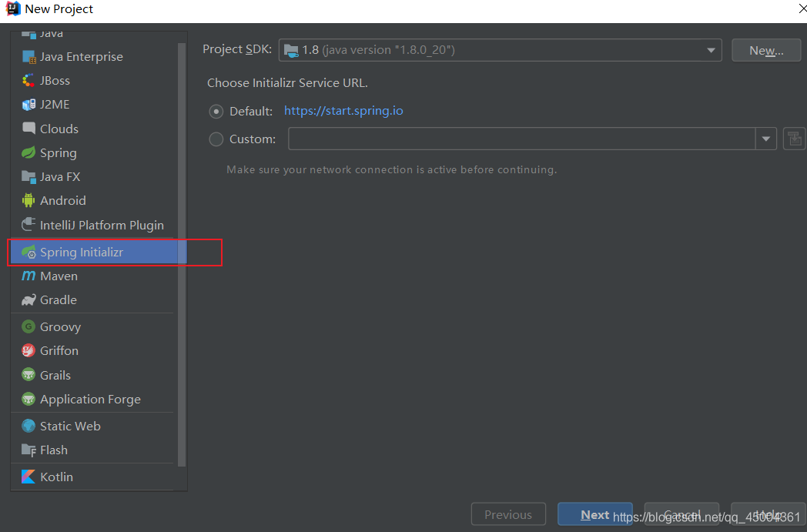
Task: Click the Grails icon
Action: click(x=28, y=375)
